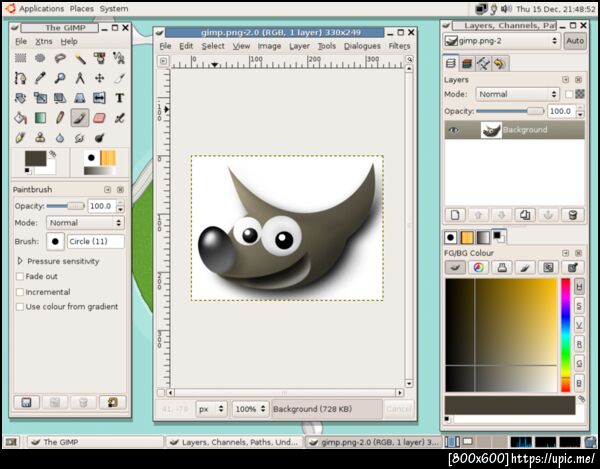600x469 pixels.
Task: Choose the Pencil tool
Action: pyautogui.click(x=60, y=118)
